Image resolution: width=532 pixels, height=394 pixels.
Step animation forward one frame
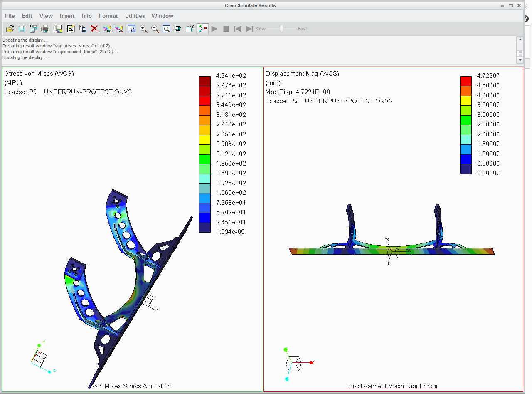pyautogui.click(x=249, y=29)
